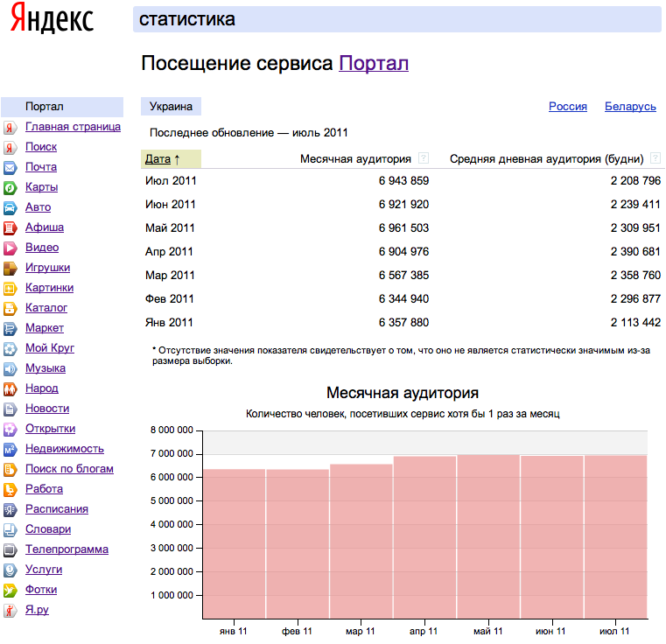Click the Новости icon in sidebar
This screenshot has width=666, height=644.
[x=10, y=409]
